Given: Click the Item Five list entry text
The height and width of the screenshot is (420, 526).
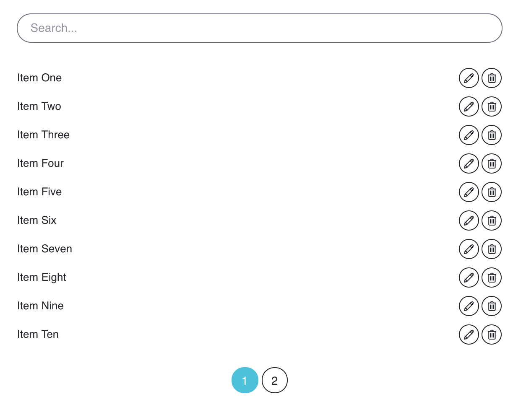Looking at the screenshot, I should point(39,192).
